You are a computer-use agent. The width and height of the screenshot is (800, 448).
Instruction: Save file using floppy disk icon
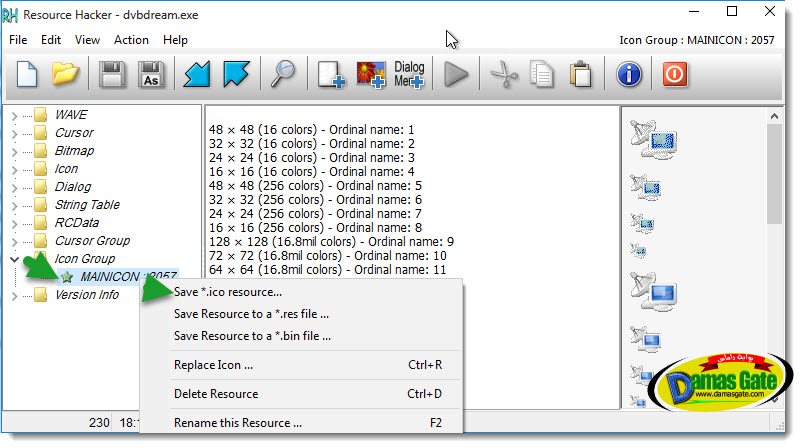(x=112, y=74)
